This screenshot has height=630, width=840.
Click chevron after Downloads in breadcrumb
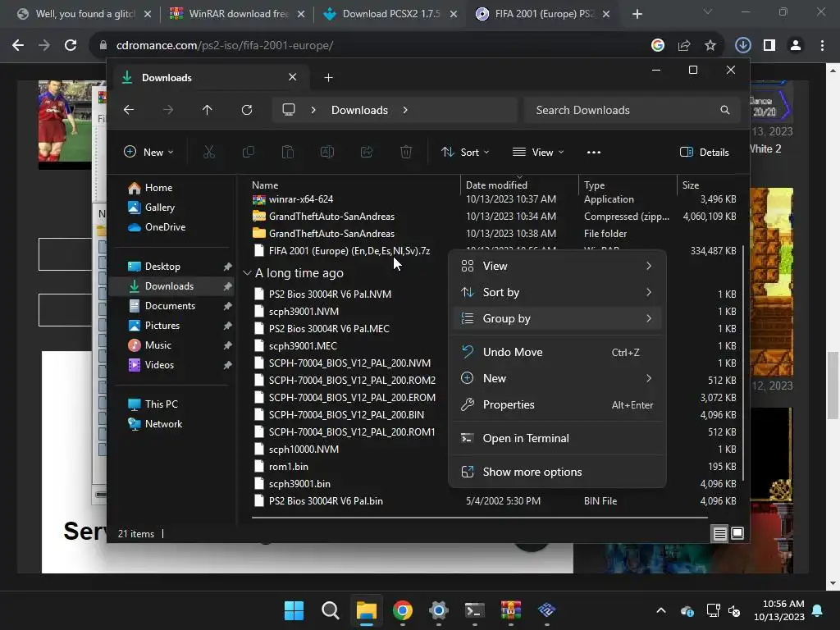[x=405, y=110]
